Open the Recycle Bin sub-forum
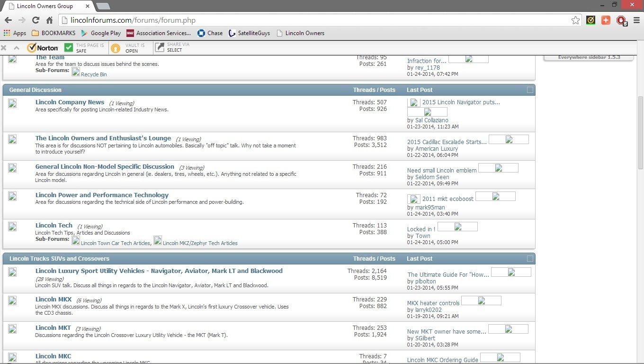Screen dimensions: 644x364 coord(94,74)
